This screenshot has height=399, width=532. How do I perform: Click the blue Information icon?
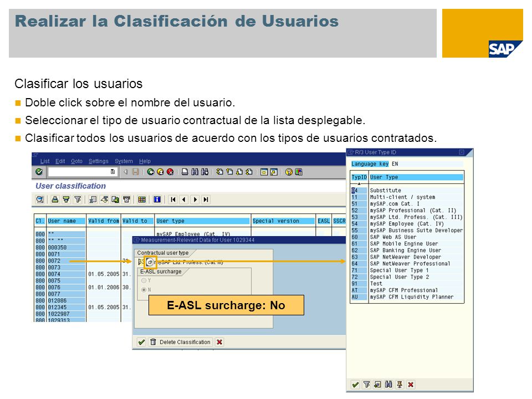pos(157,199)
